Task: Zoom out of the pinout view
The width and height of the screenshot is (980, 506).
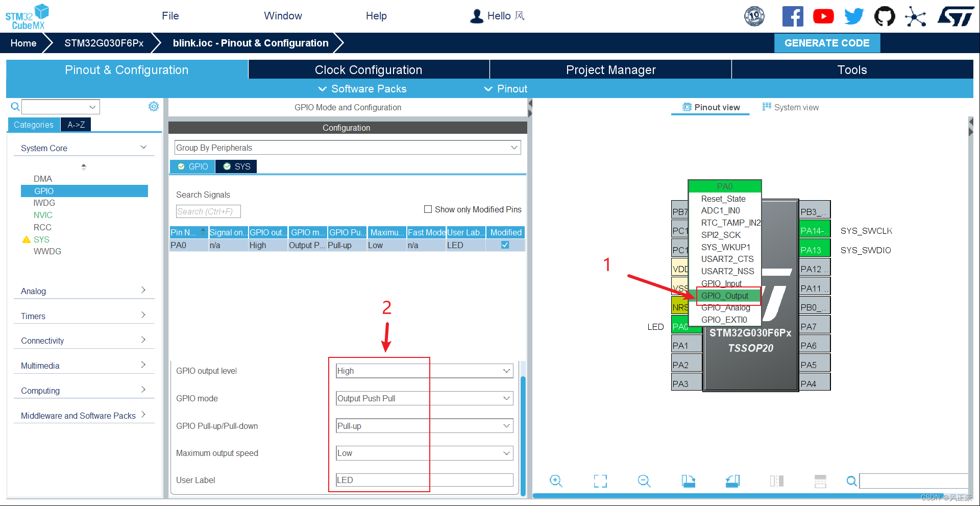Action: 644,481
